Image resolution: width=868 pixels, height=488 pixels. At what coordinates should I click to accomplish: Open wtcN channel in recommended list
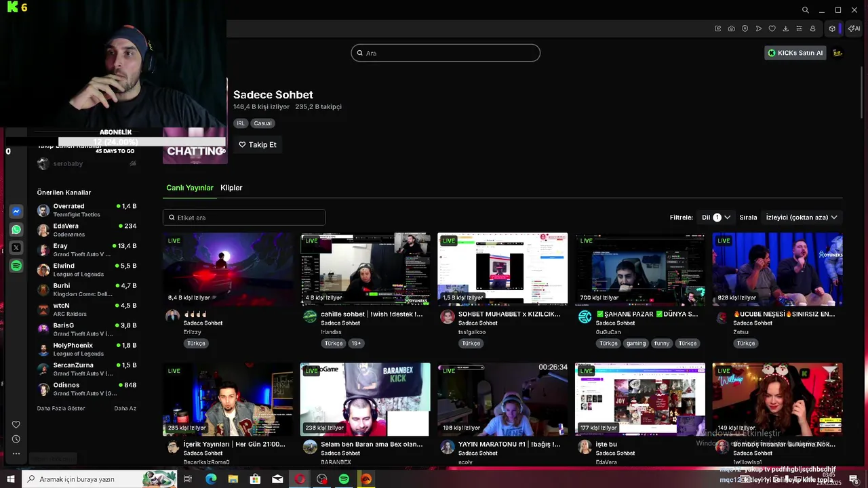click(x=87, y=310)
